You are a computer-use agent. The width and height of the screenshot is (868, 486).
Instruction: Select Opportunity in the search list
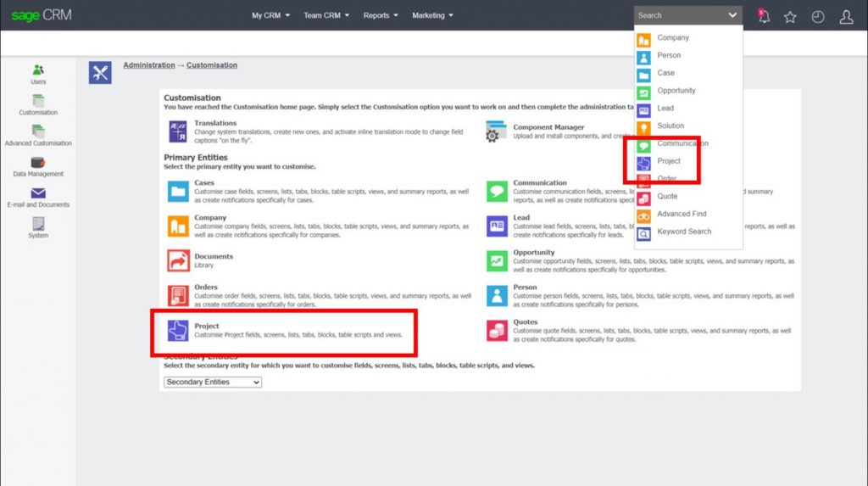(x=676, y=91)
